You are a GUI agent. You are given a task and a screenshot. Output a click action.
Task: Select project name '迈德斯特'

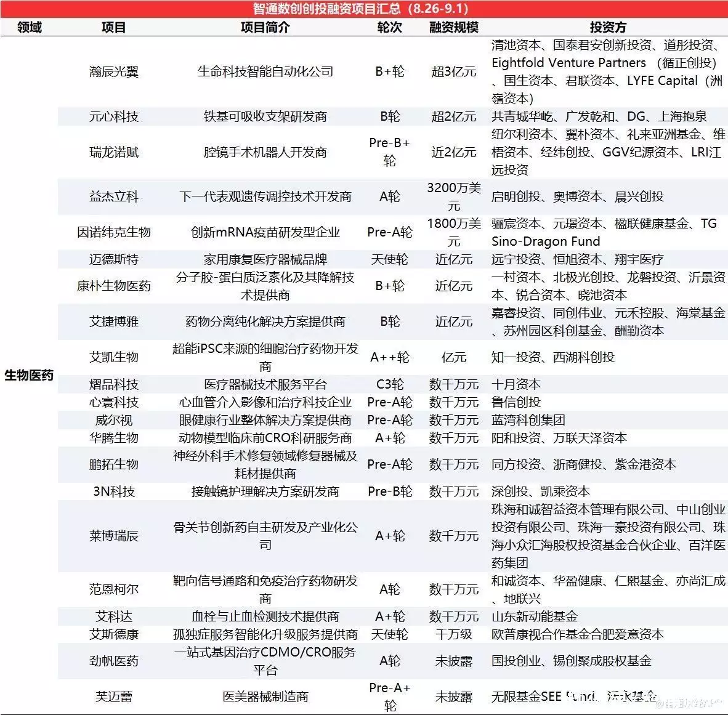(x=114, y=259)
